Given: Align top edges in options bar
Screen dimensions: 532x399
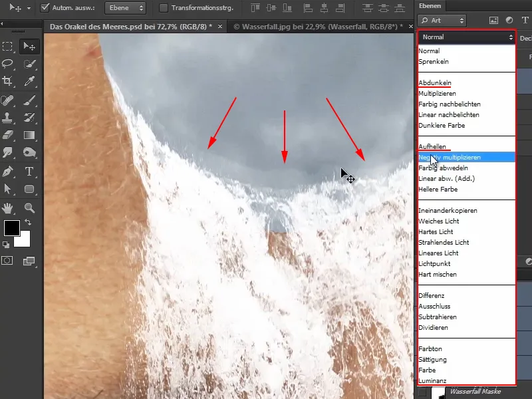Looking at the screenshot, I should (255, 8).
